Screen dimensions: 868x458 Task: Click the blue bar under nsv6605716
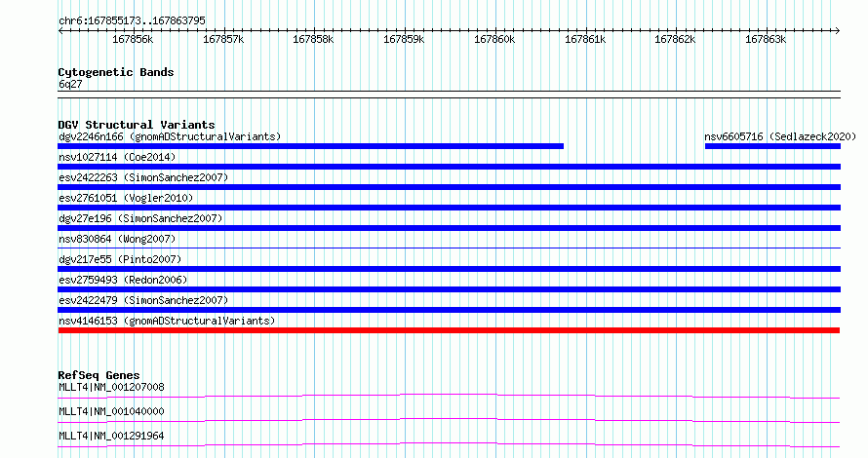(x=772, y=146)
